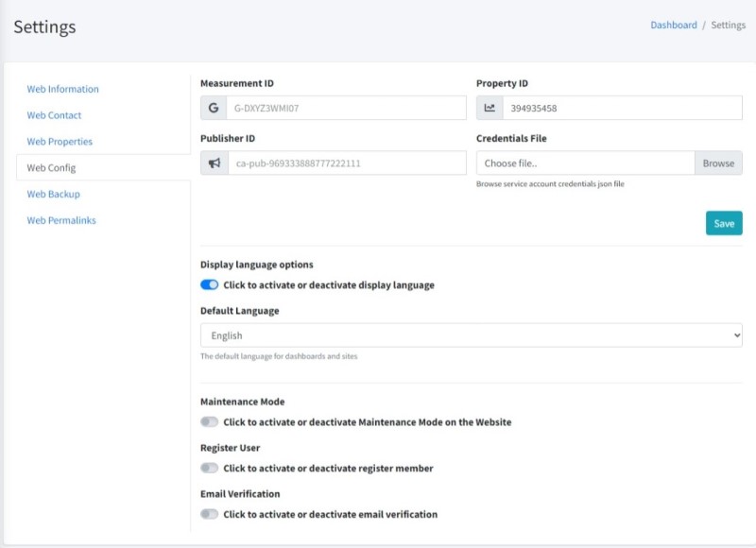Click the Measurement ID input field
Image resolution: width=756 pixels, height=548 pixels.
[345, 109]
